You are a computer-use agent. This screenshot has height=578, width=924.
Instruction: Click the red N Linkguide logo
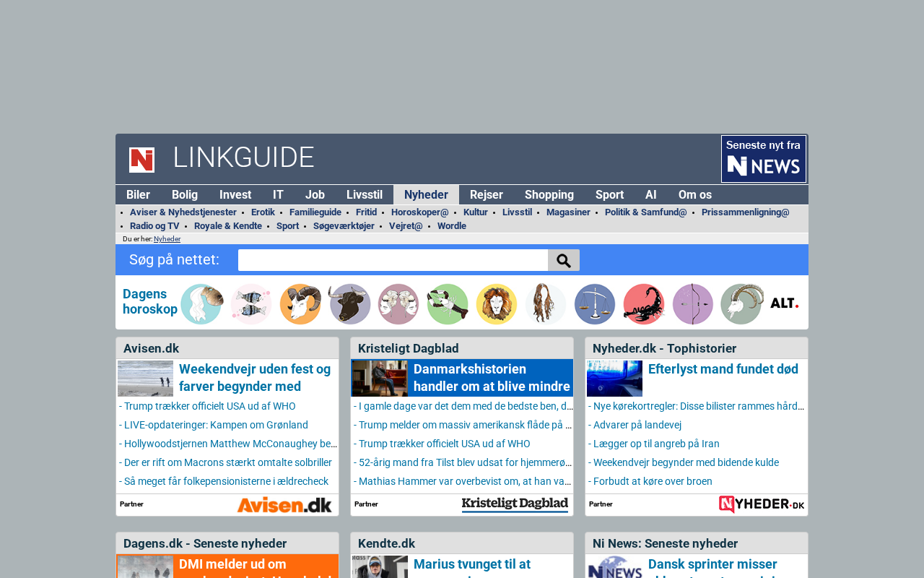click(x=141, y=160)
